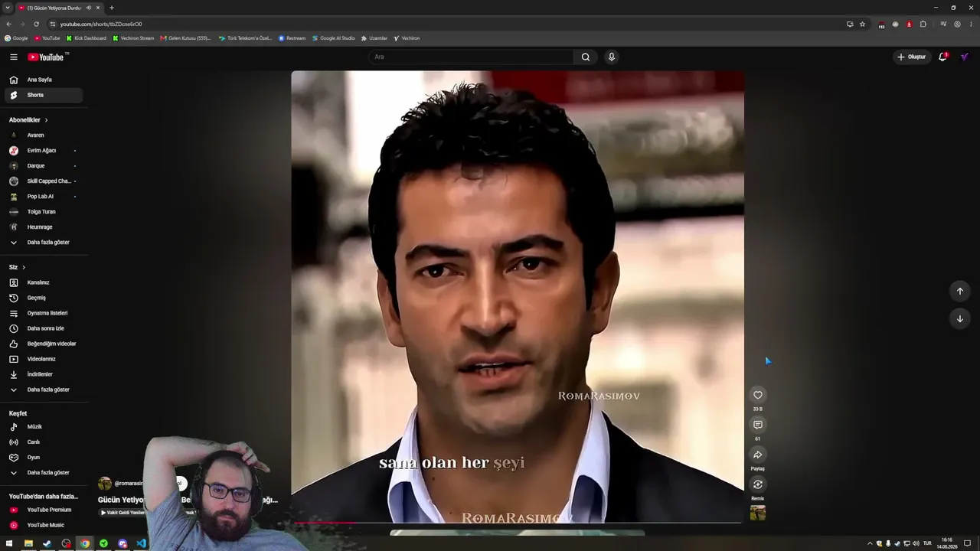Image resolution: width=980 pixels, height=551 pixels.
Task: Open the account avatar menu in YouTube
Action: click(x=965, y=57)
